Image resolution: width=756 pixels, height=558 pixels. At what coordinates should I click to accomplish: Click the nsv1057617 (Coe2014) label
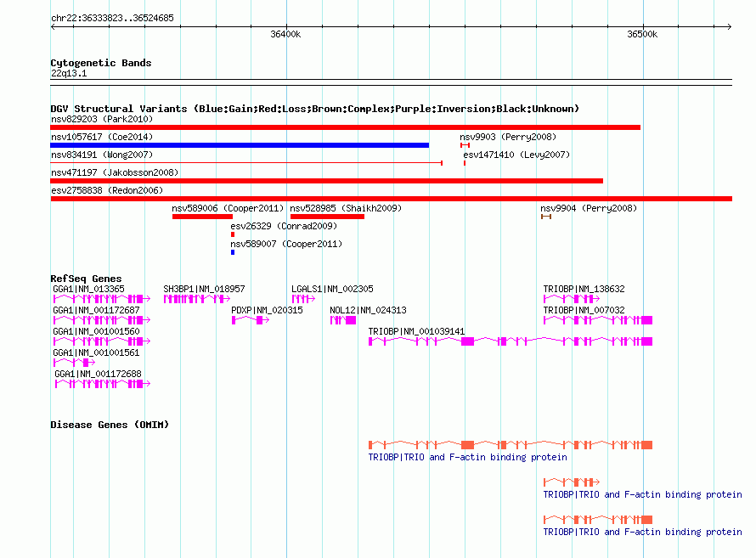[102, 137]
